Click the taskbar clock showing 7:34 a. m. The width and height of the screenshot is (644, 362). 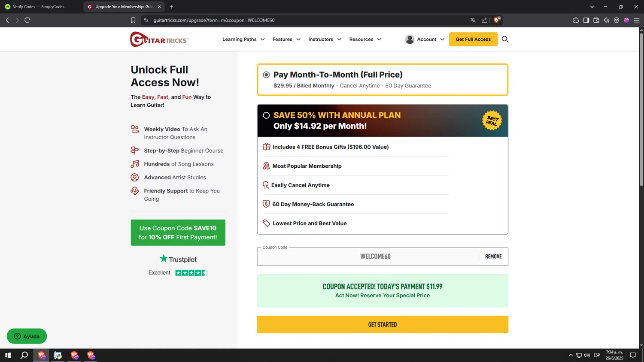614,355
